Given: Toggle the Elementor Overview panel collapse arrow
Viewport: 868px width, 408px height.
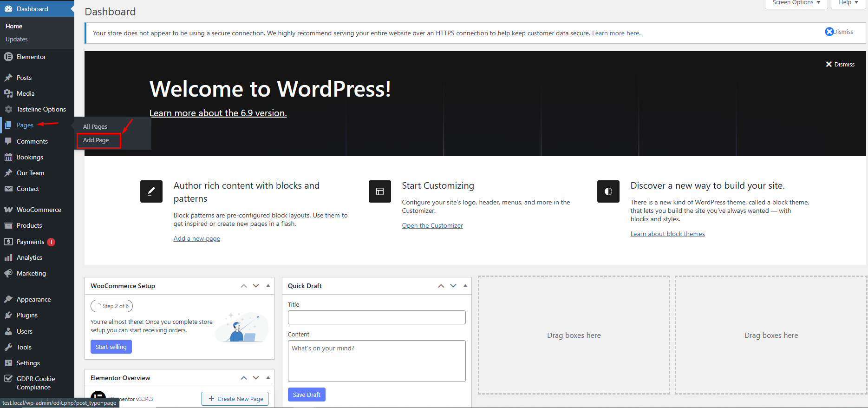Looking at the screenshot, I should click(x=268, y=378).
